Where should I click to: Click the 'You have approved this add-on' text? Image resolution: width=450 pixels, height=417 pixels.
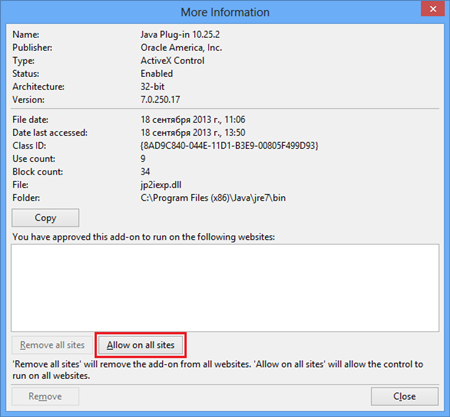tap(144, 237)
